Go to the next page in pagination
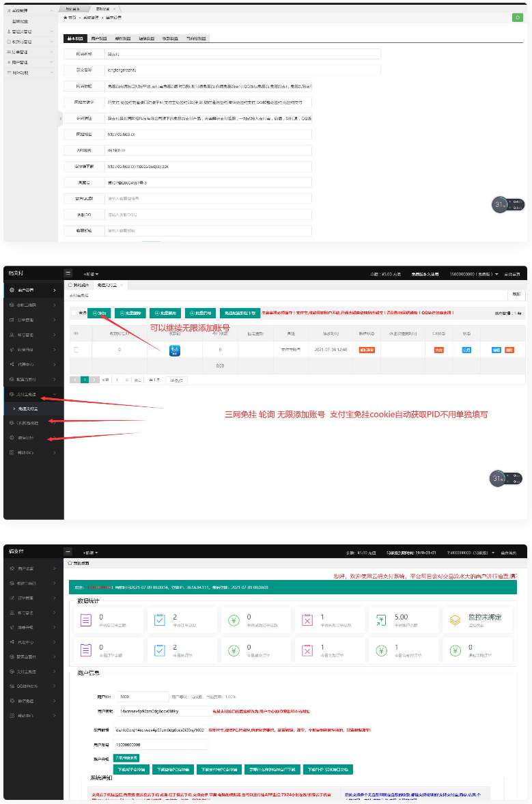Viewport: 532px width, 804px height. 94,379
